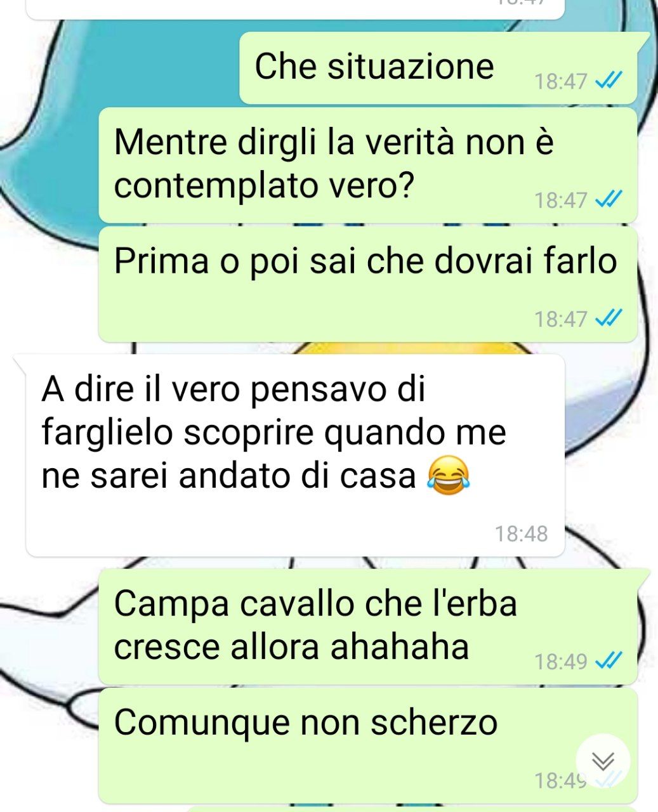Tap the read ticks on 'Campa cavallo' message
The width and height of the screenshot is (658, 812).
(x=609, y=661)
